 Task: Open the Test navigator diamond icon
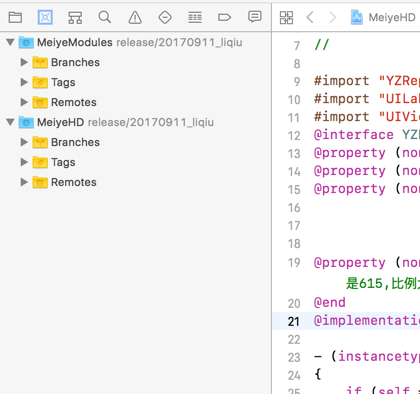(165, 17)
